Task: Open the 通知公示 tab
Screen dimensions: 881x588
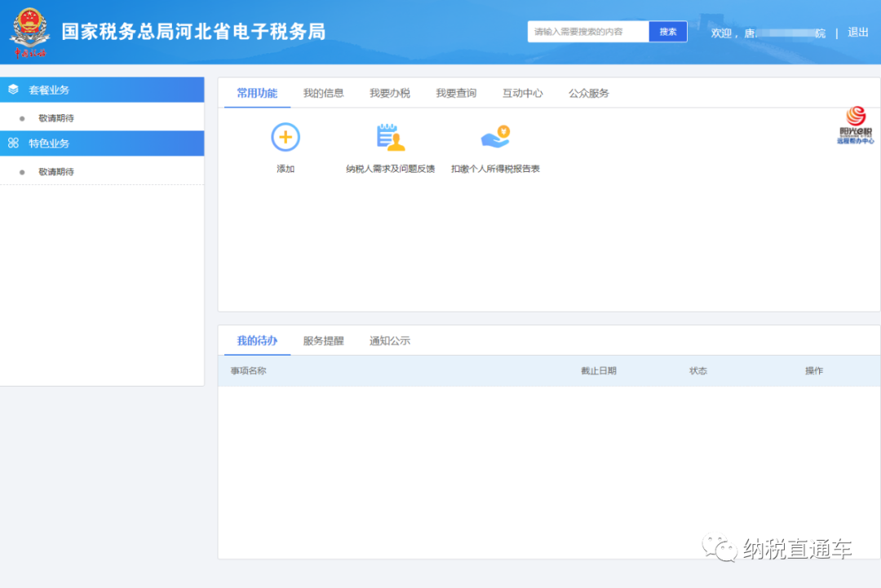Action: coord(389,341)
